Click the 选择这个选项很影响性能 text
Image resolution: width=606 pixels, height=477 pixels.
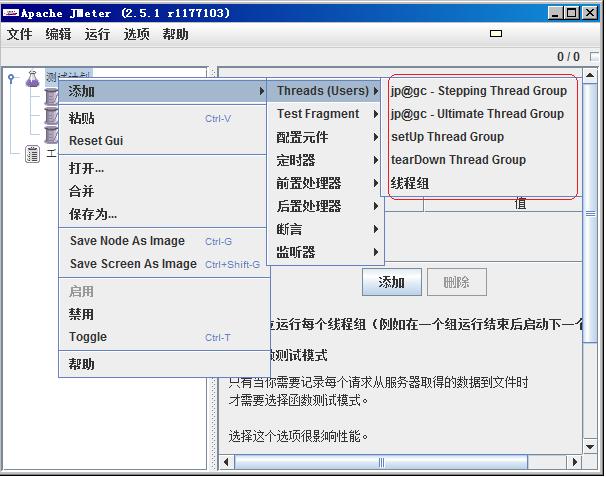pyautogui.click(x=298, y=436)
